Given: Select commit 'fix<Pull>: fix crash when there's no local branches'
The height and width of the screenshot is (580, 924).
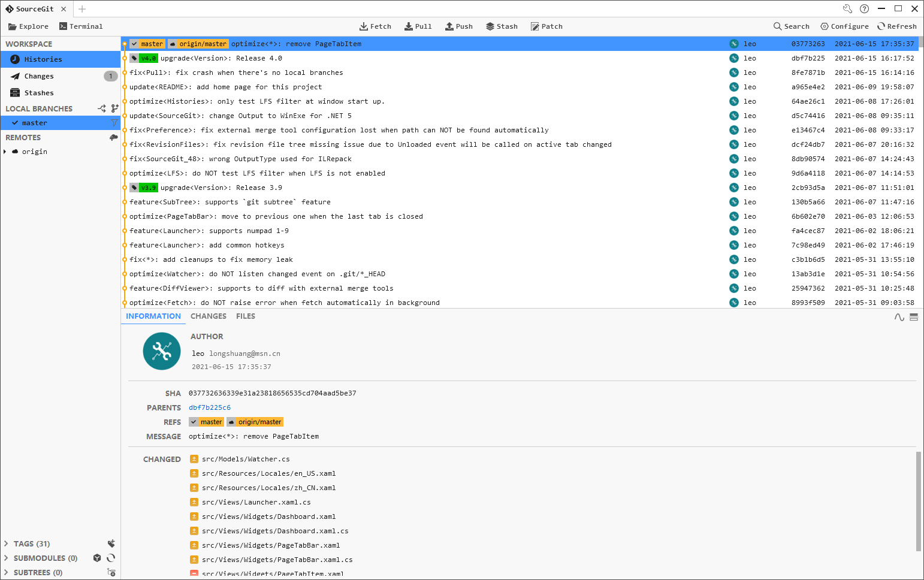Looking at the screenshot, I should click(520, 72).
